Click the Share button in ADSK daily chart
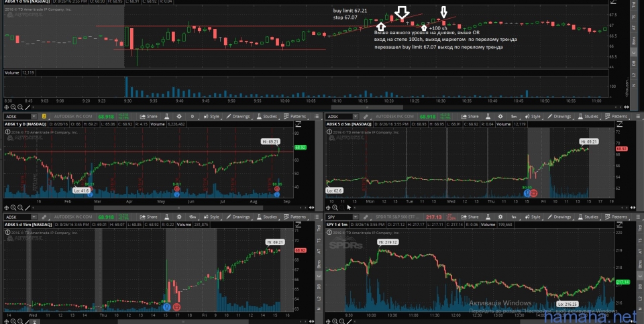 click(148, 116)
